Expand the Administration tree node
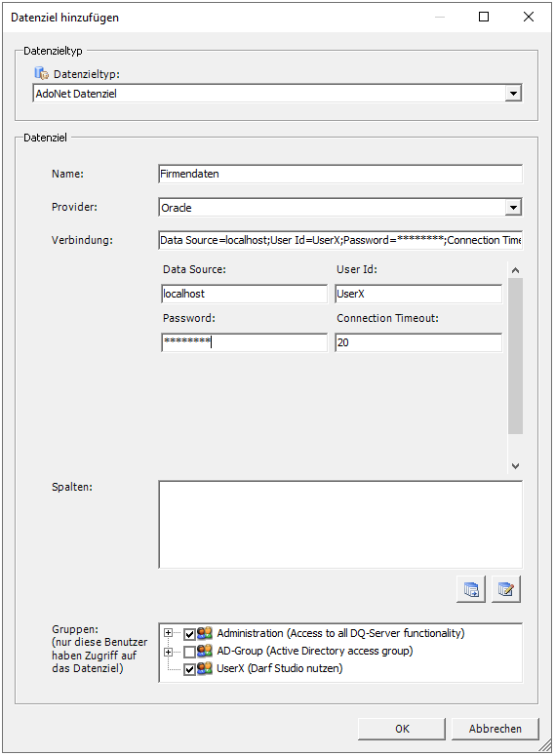 click(x=168, y=633)
